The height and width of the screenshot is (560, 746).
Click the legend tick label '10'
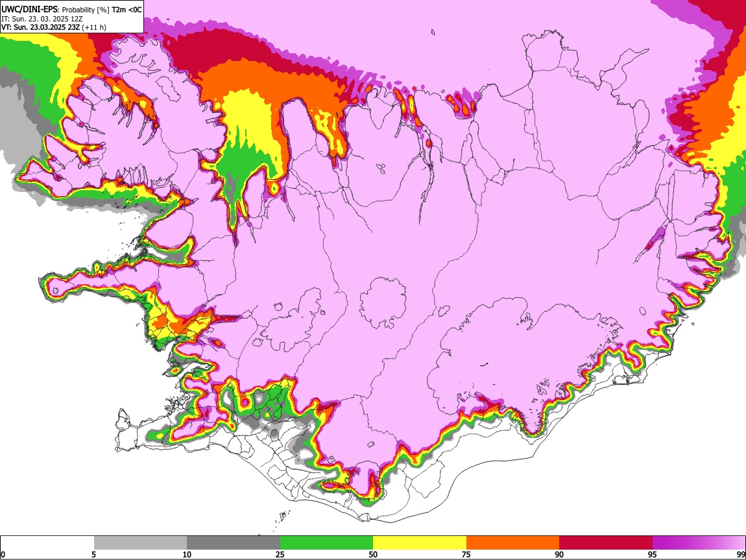(187, 555)
